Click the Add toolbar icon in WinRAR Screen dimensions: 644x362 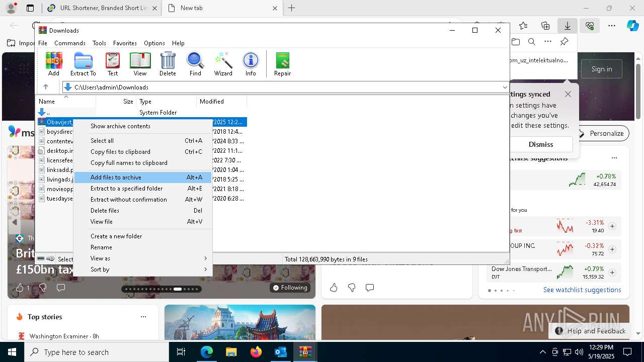[54, 64]
